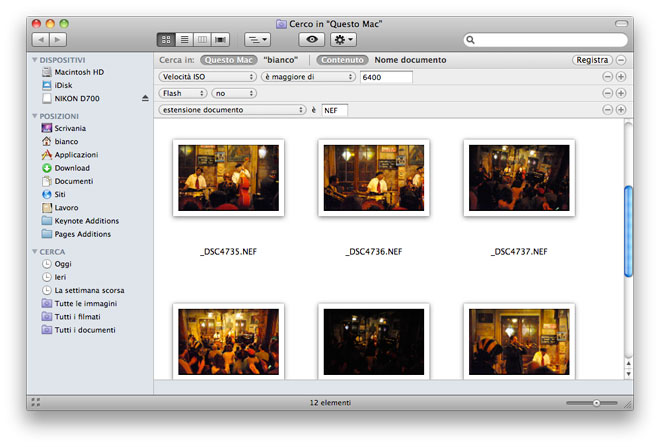Open the bianco home folder

[x=66, y=141]
